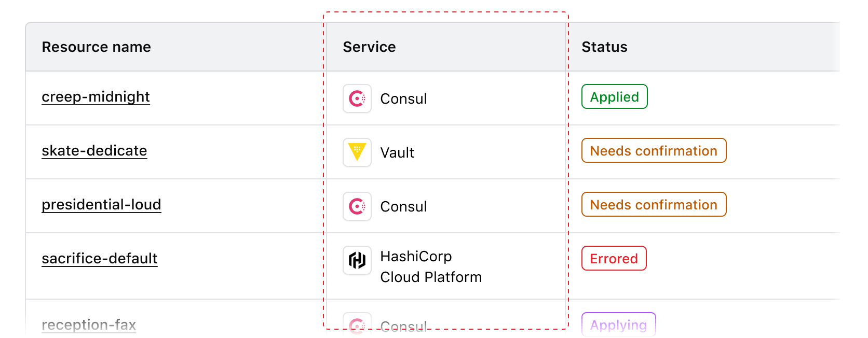Viewport: 868px width, 338px height.
Task: Click the green Applied status badge
Action: 615,97
